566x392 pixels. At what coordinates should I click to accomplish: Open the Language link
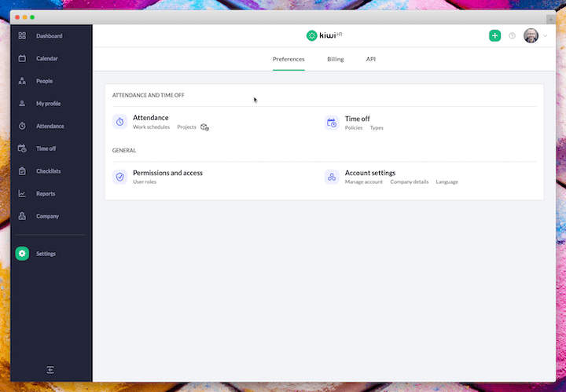[x=447, y=181]
